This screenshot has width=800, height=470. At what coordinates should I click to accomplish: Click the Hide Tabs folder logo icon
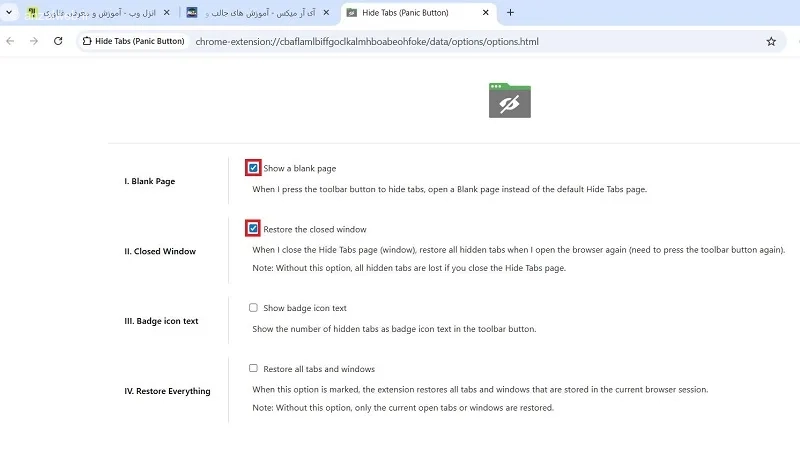pyautogui.click(x=510, y=100)
